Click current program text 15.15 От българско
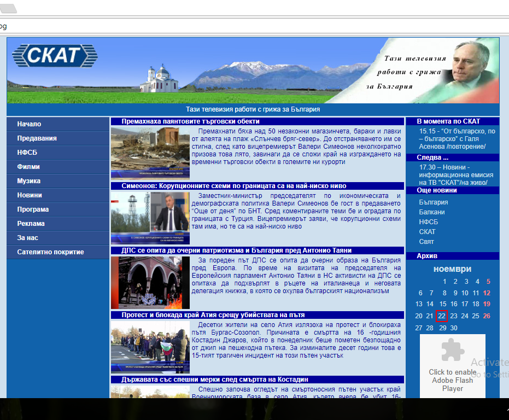509x420 pixels. coord(457,139)
